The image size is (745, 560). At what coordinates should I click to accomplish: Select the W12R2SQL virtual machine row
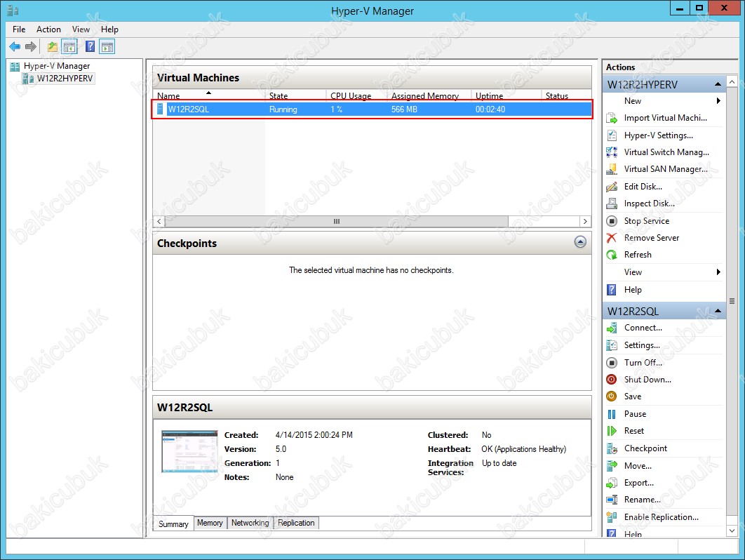pyautogui.click(x=372, y=109)
